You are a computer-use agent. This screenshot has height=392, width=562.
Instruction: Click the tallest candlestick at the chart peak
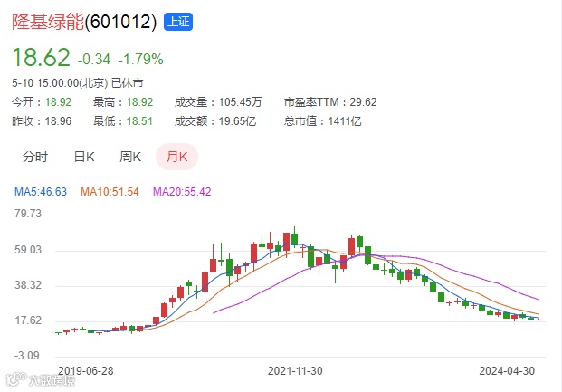coord(295,237)
